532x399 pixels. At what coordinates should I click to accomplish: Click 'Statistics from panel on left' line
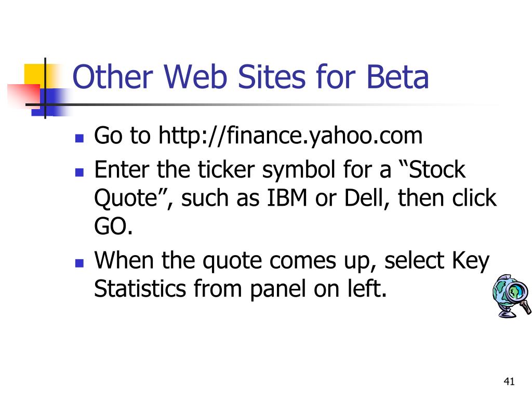coord(240,289)
